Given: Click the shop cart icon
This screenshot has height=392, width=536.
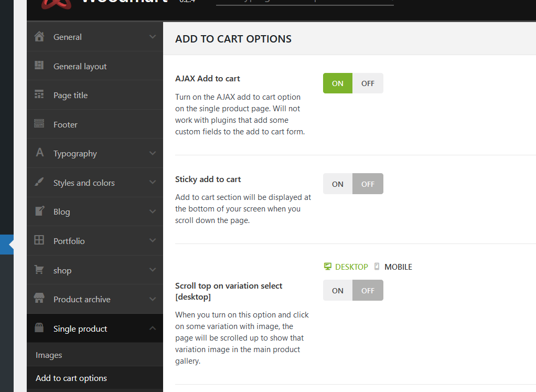Looking at the screenshot, I should [x=39, y=270].
